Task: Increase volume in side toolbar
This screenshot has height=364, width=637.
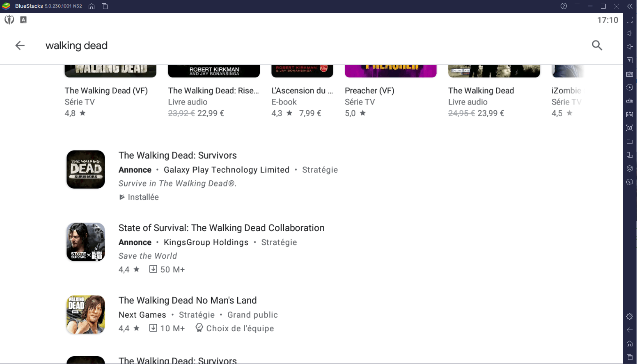Action: click(630, 33)
